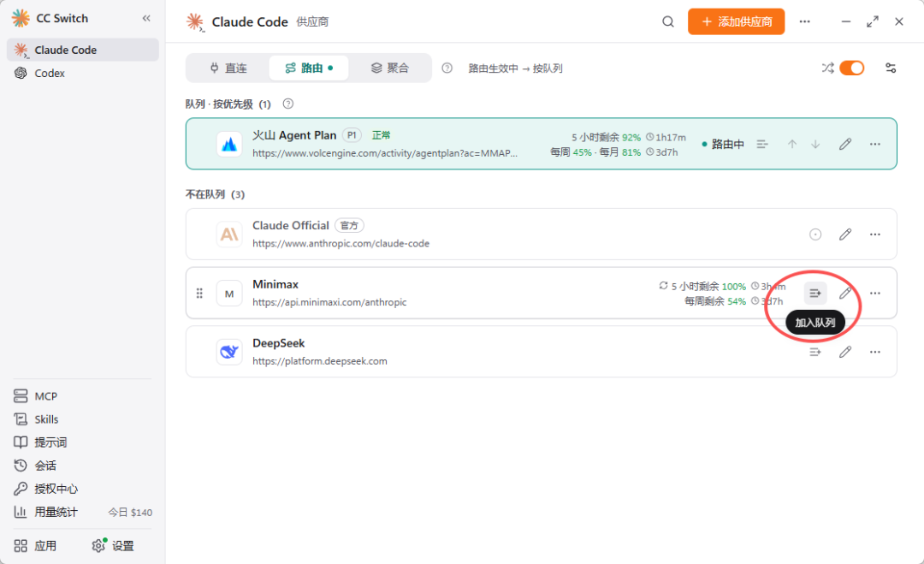Click 不在队列 (3) heading
Viewport: 924px width, 564px height.
pos(215,194)
